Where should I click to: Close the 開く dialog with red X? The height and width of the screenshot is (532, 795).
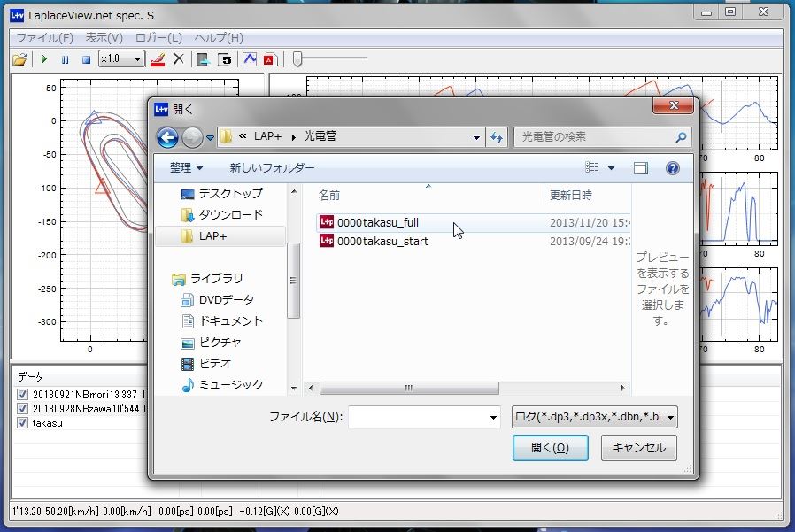[x=673, y=105]
